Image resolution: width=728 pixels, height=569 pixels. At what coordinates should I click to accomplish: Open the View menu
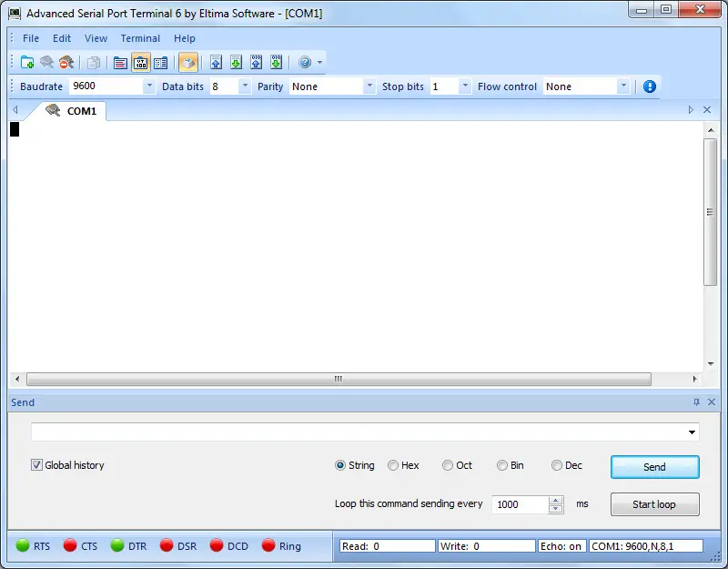[x=96, y=38]
